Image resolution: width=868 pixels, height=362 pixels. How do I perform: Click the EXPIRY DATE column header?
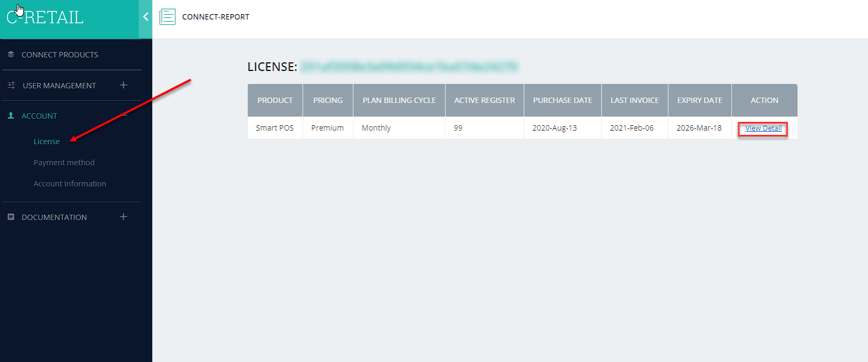[x=700, y=100]
